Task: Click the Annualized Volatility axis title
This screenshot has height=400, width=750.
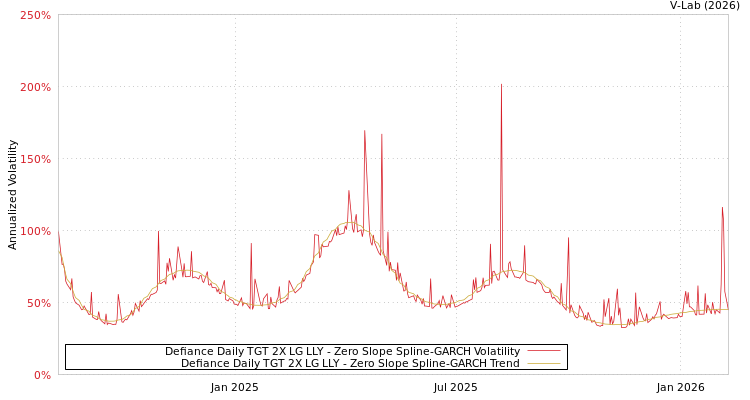Action: tap(12, 195)
